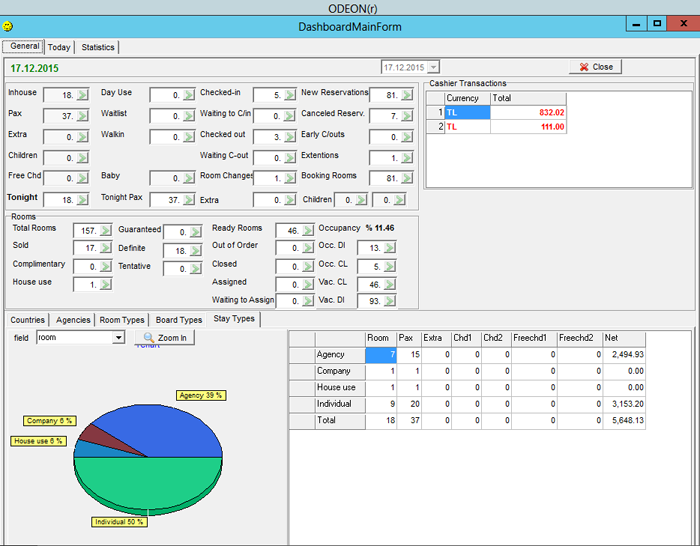The image size is (700, 546).
Task: Open New Reservations detail arrow
Action: (x=407, y=95)
